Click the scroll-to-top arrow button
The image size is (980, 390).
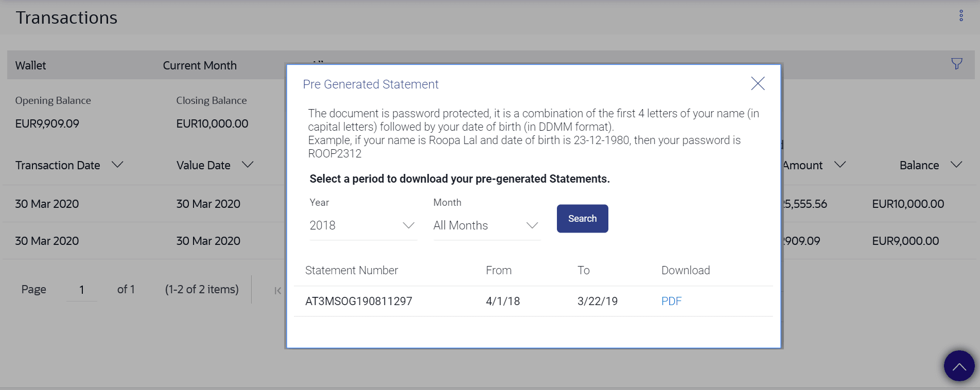click(x=959, y=366)
